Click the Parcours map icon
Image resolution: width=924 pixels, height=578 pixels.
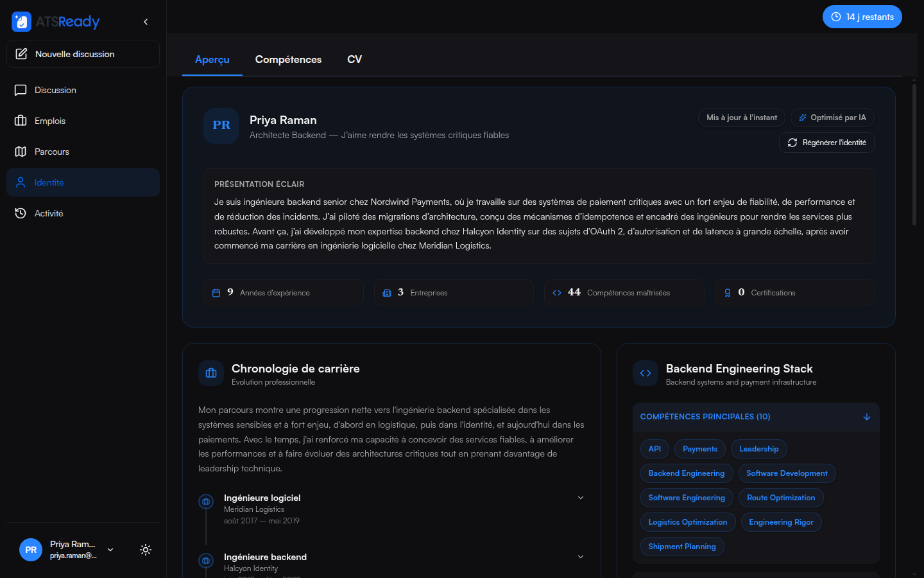click(21, 152)
